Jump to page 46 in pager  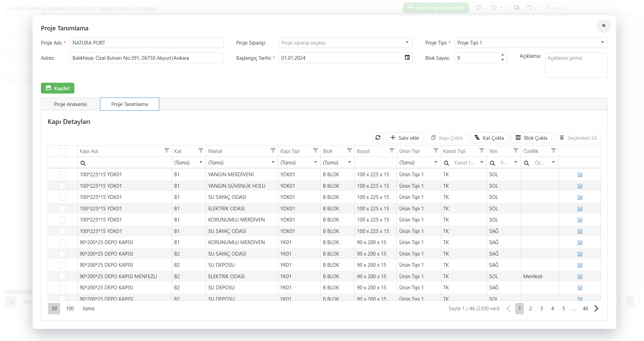[586, 309]
